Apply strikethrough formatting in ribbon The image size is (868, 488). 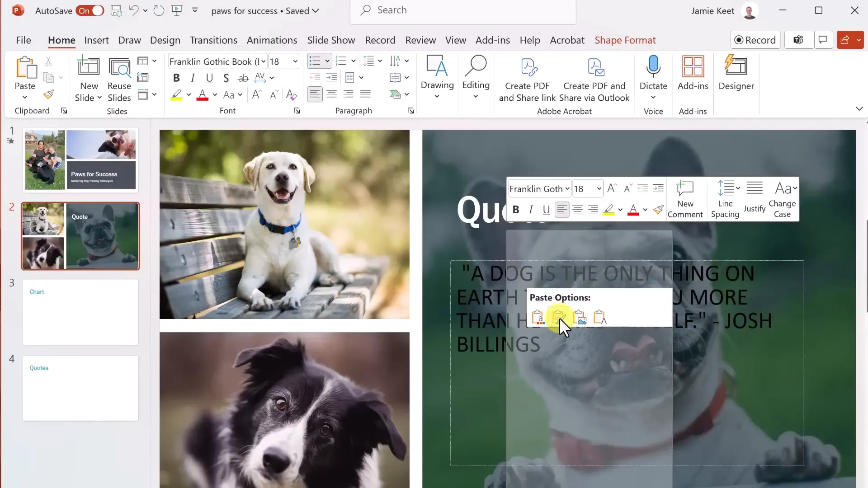pos(243,78)
